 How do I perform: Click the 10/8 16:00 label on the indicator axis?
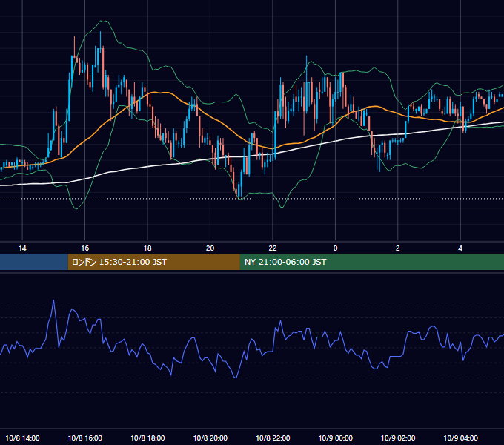[x=84, y=438]
